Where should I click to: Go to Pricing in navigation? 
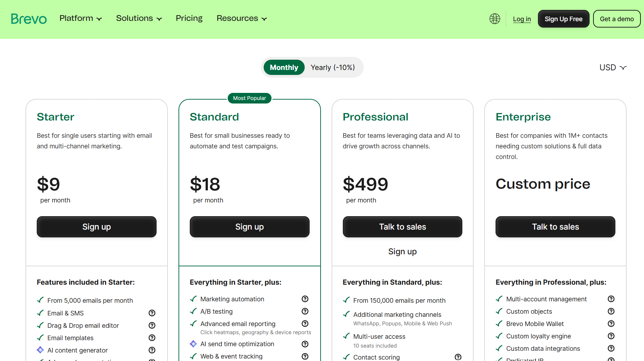coord(189,18)
